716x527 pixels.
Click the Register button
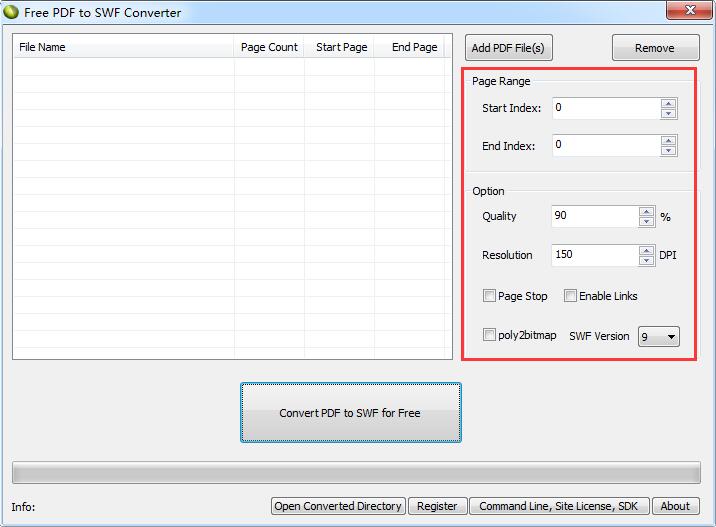437,506
